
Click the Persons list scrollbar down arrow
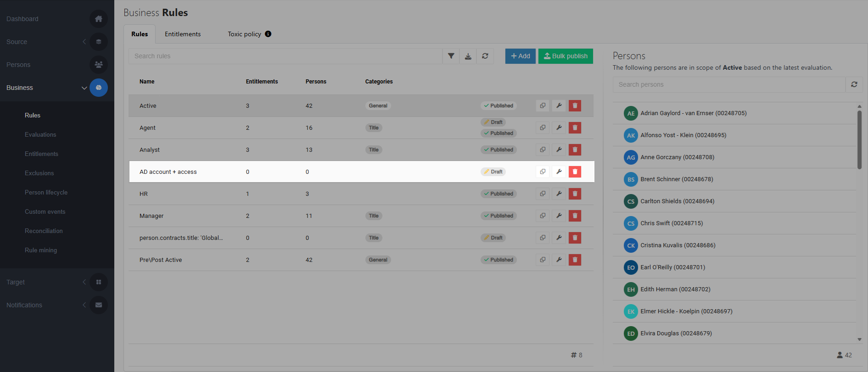pyautogui.click(x=859, y=339)
